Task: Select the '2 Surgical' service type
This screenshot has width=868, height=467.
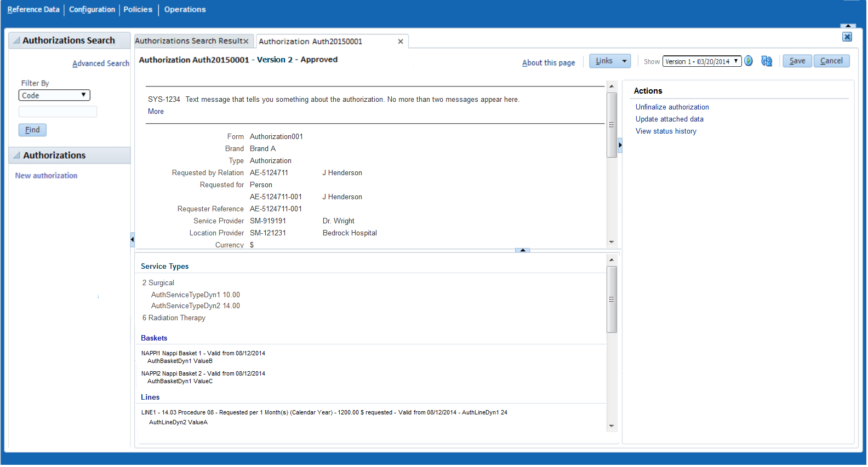Action: click(x=158, y=283)
